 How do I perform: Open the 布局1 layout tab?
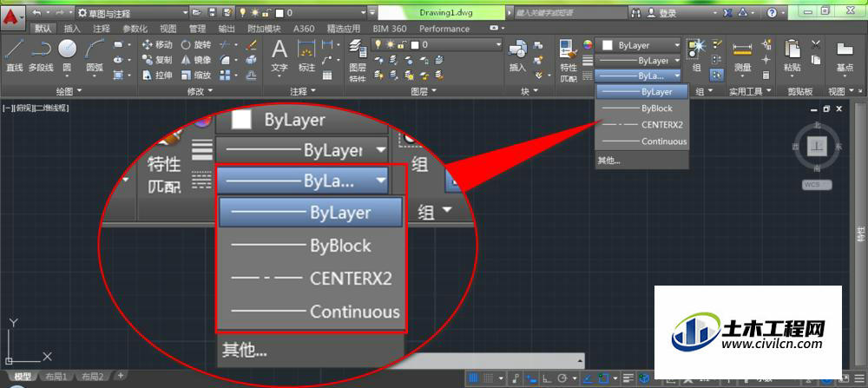pos(56,377)
